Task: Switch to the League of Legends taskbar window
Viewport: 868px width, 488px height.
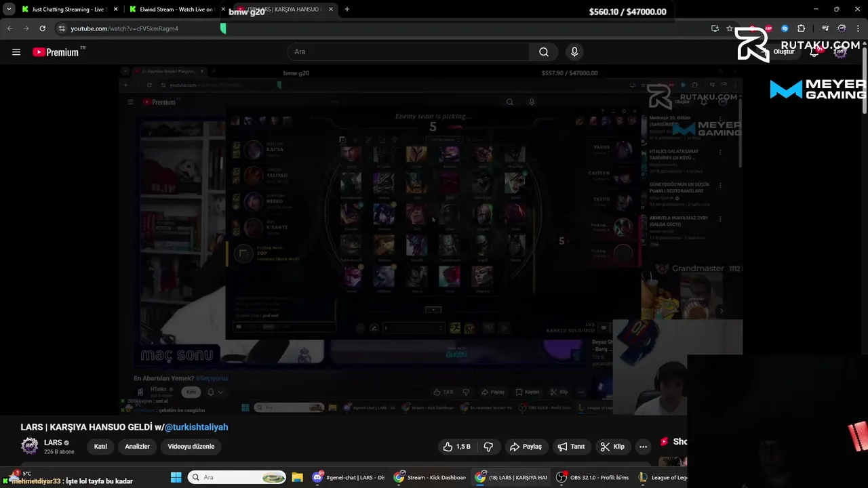Action: [x=663, y=477]
